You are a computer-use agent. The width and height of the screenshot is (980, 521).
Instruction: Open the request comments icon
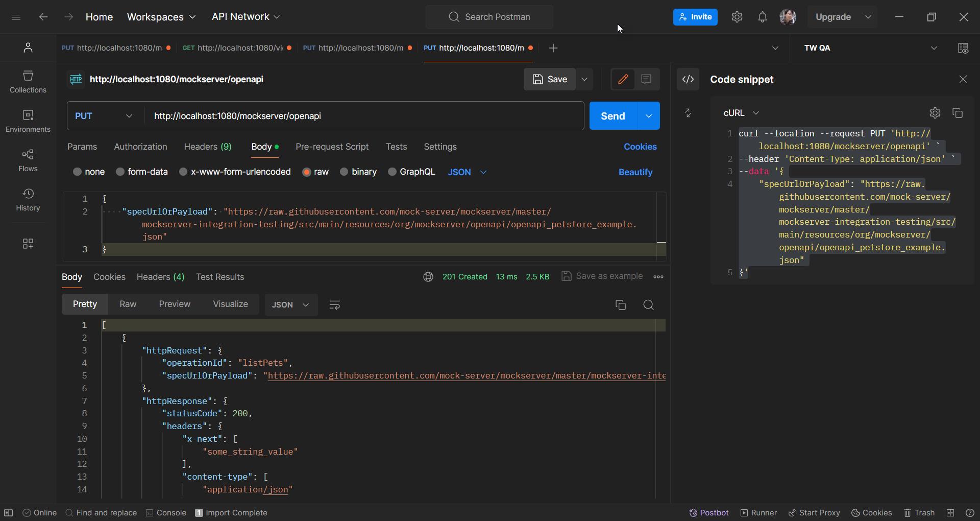point(646,79)
